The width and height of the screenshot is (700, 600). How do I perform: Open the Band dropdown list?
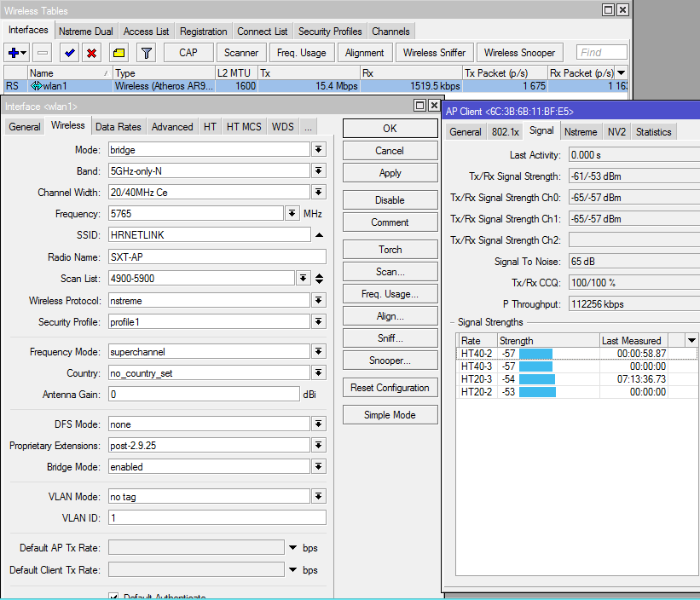coord(319,171)
